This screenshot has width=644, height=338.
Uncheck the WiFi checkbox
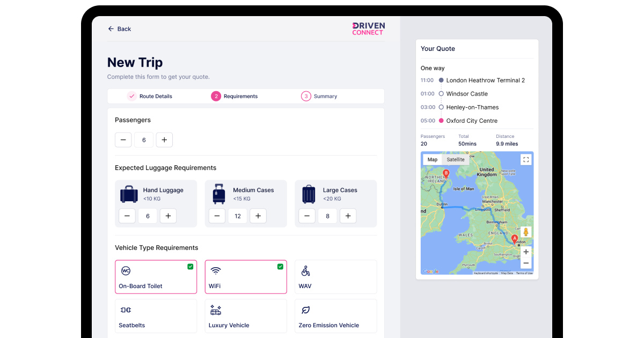tap(280, 267)
